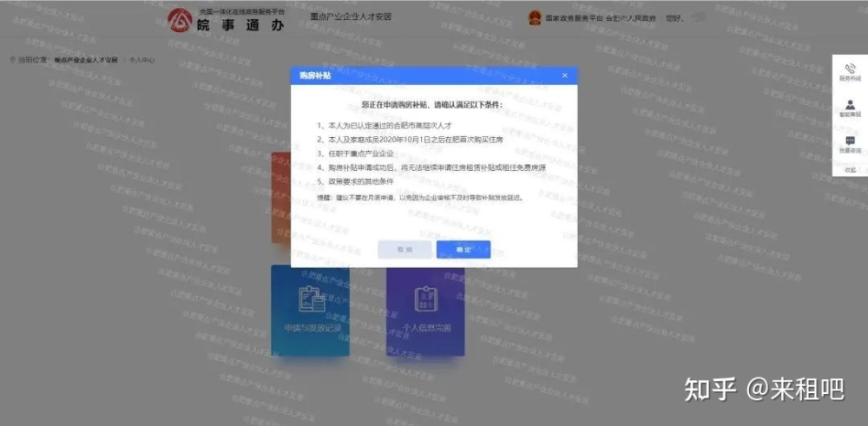Click the dialog heading 您正在申请购房补贴
Screen dimensions: 868x426
[x=431, y=105]
